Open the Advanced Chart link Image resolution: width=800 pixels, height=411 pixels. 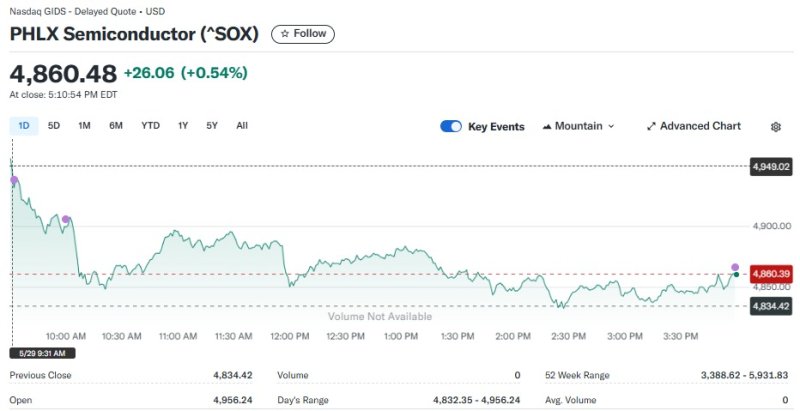click(693, 126)
